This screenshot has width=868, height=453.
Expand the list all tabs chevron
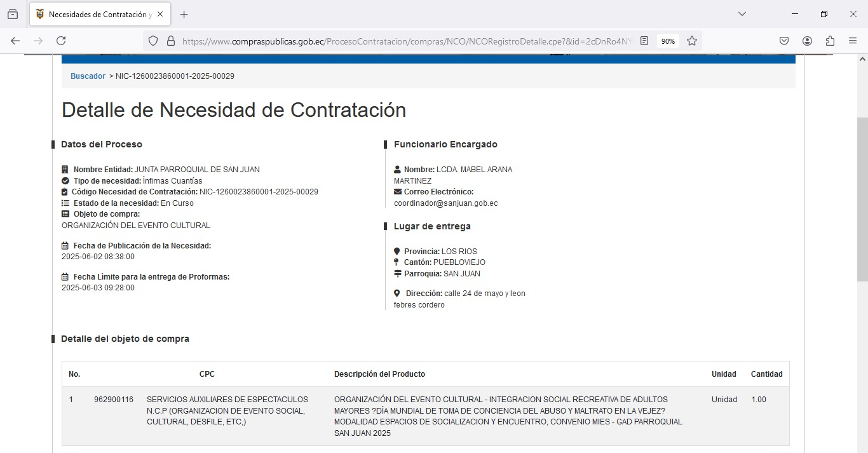742,14
